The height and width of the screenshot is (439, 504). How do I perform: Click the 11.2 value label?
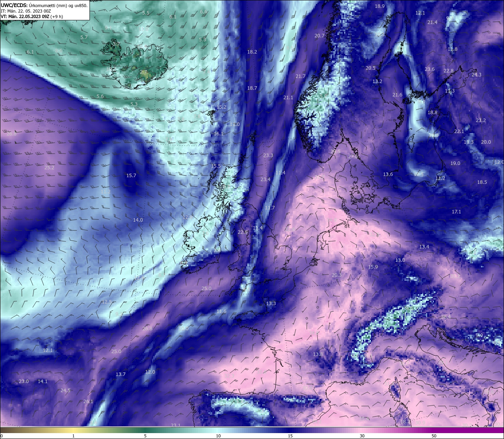tap(440, 178)
